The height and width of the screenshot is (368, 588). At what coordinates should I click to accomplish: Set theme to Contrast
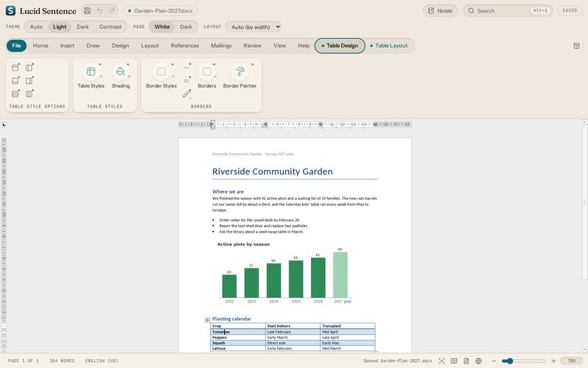tap(110, 26)
